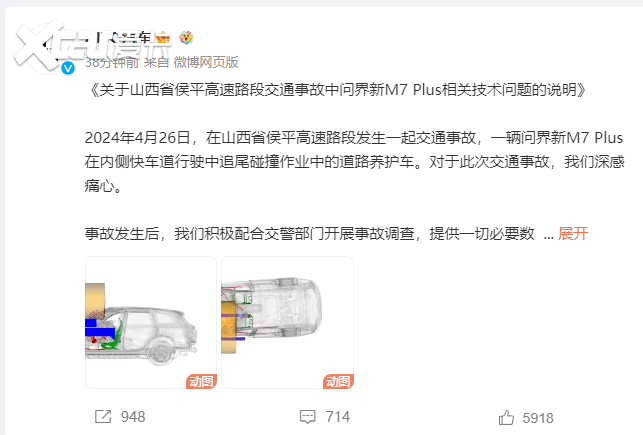Click the profile avatar image
This screenshot has width=643, height=435.
(43, 47)
